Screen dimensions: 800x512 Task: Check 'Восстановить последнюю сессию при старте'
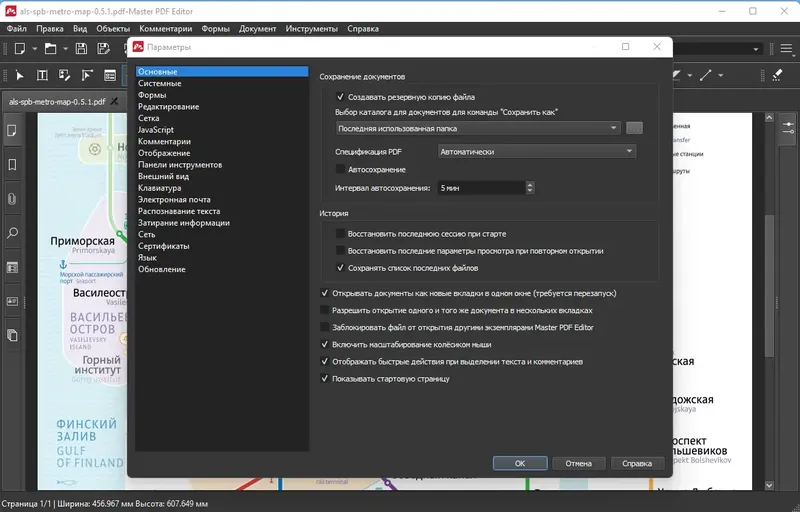[340, 234]
